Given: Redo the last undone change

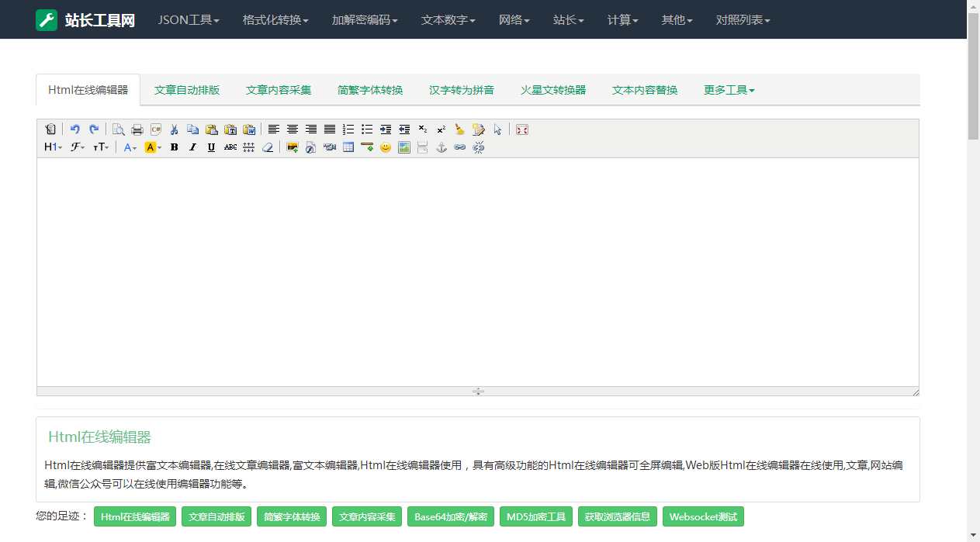Looking at the screenshot, I should pyautogui.click(x=94, y=129).
